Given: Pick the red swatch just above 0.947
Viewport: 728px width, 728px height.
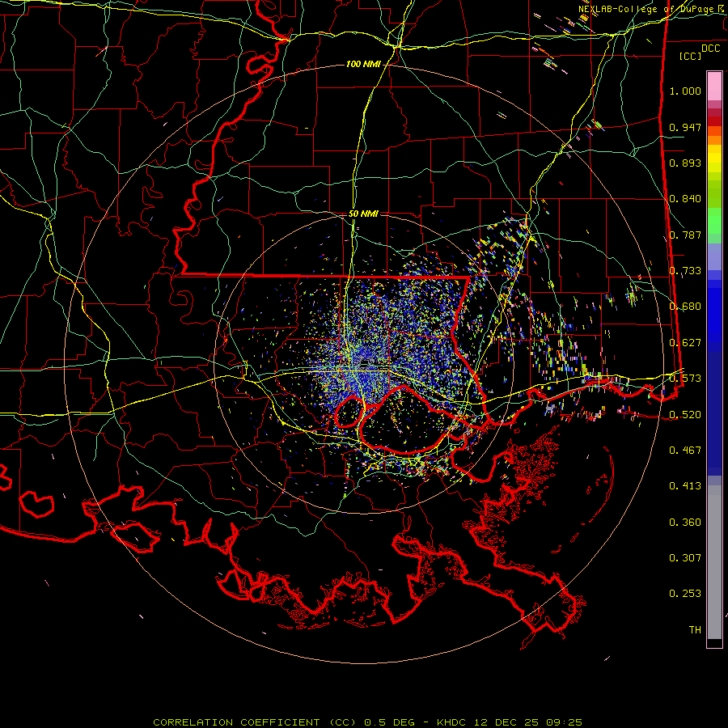Looking at the screenshot, I should click(x=714, y=121).
